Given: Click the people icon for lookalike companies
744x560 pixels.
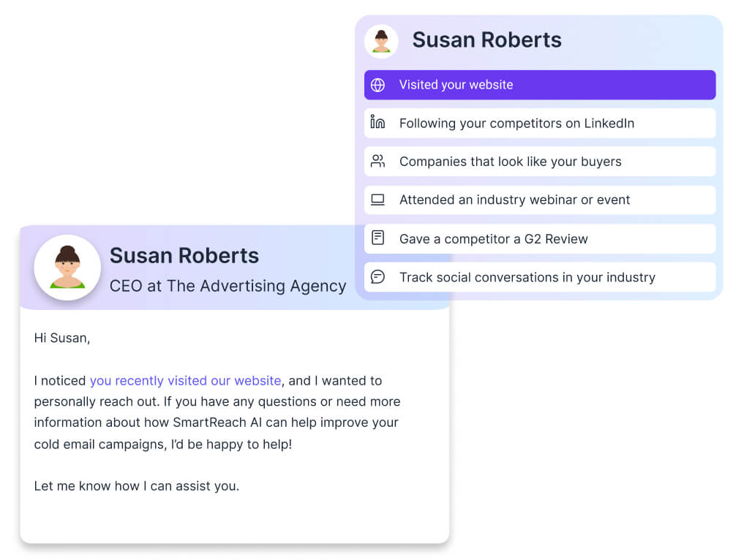Looking at the screenshot, I should click(x=377, y=162).
